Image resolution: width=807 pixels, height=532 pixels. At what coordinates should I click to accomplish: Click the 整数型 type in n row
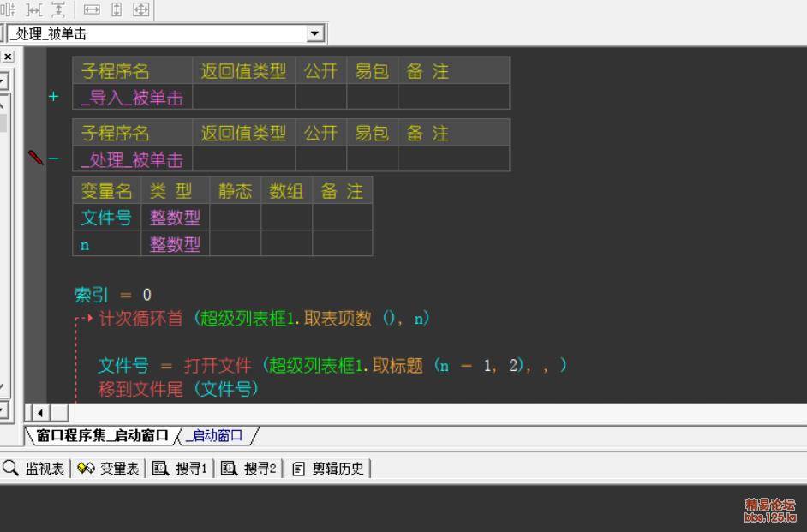[x=175, y=243]
